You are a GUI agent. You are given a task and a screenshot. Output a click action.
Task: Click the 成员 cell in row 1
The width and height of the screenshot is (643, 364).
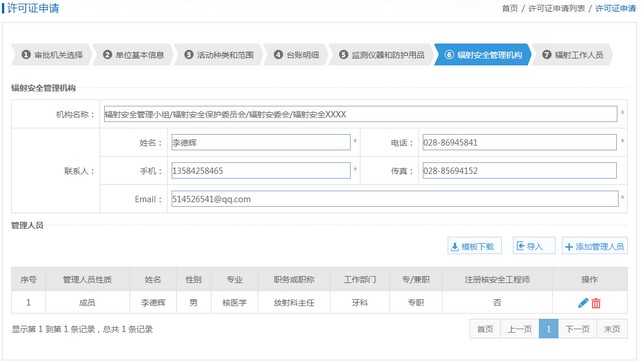(x=87, y=303)
